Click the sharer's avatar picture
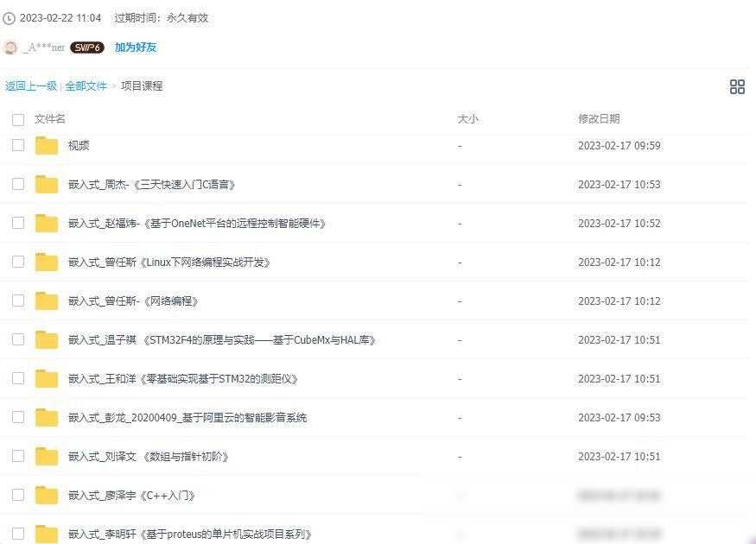Image resolution: width=756 pixels, height=544 pixels. (x=10, y=47)
